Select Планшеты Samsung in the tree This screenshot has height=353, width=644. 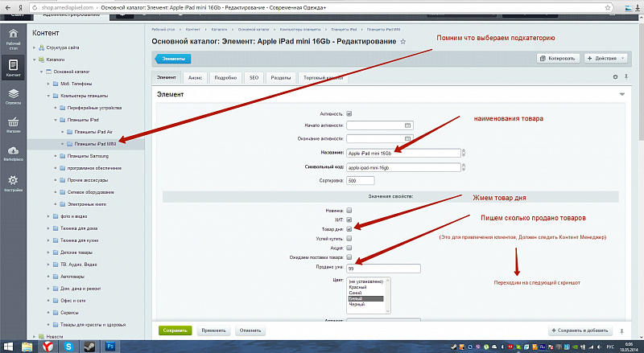pyautogui.click(x=88, y=156)
